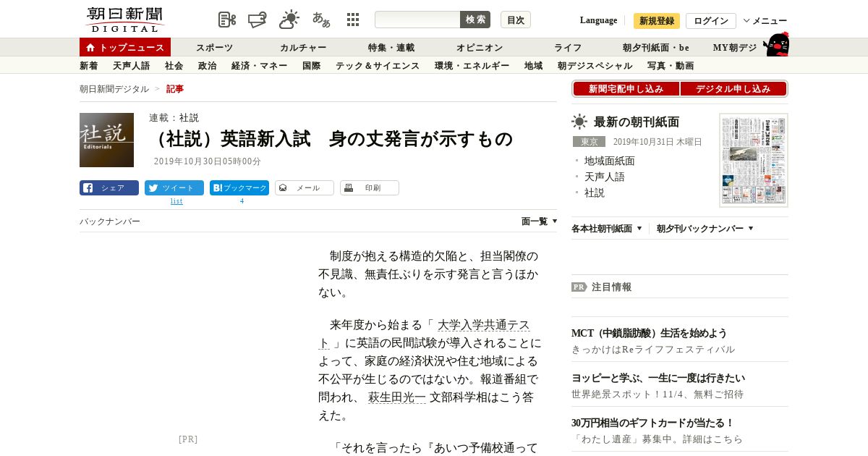Open the morning edition front page thumbnail

pyautogui.click(x=754, y=160)
